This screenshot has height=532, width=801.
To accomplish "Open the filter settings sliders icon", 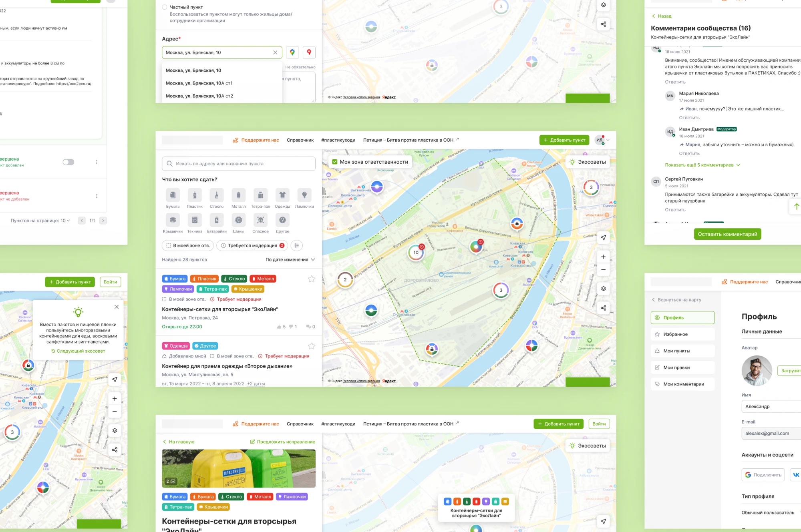I will 297,245.
